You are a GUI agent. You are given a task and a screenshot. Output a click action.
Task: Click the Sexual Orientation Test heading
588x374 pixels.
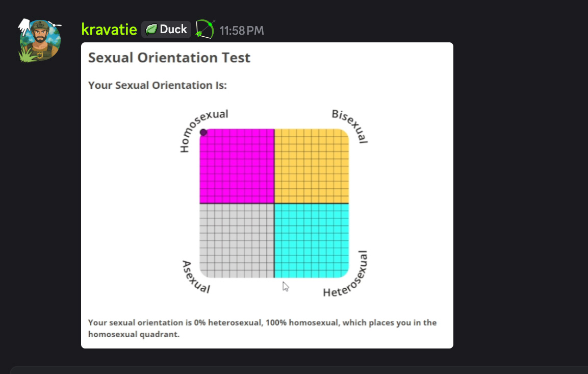click(169, 58)
